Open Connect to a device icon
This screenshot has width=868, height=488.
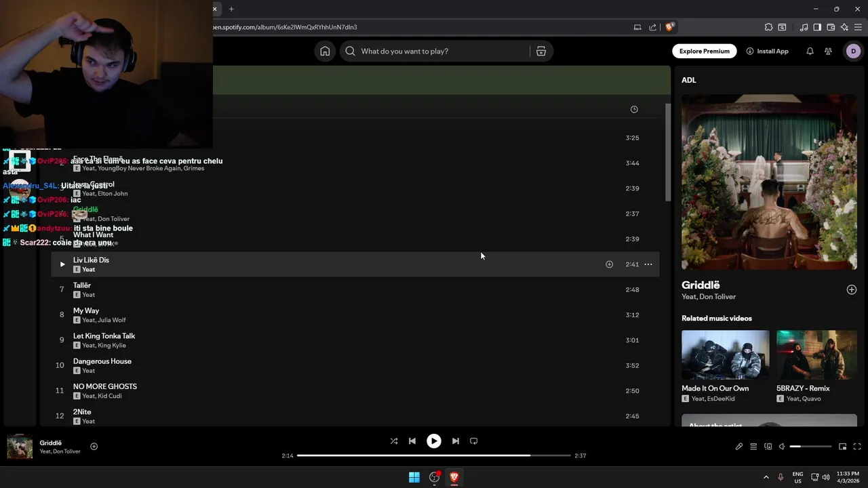pyautogui.click(x=768, y=447)
